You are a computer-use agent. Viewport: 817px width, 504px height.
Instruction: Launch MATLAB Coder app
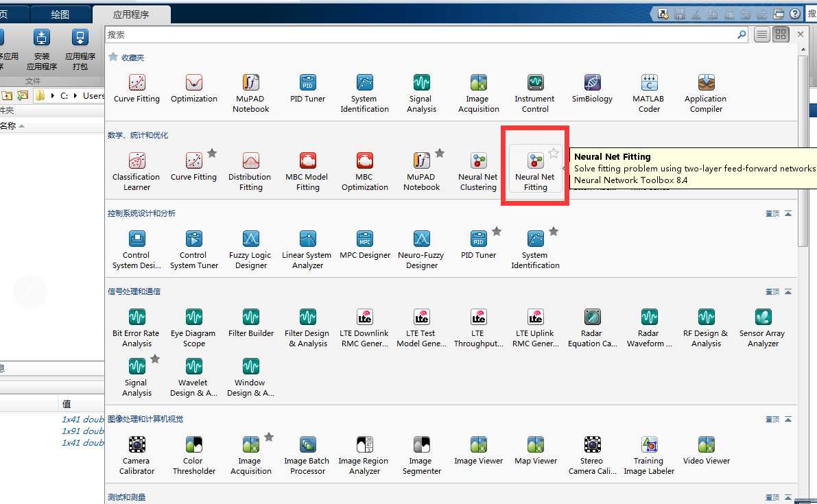tap(649, 94)
